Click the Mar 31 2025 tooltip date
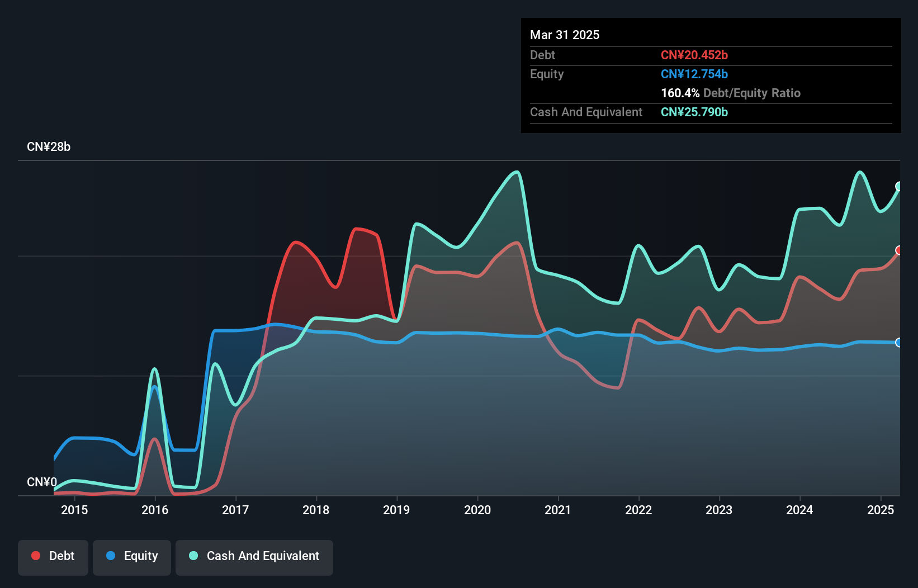This screenshot has height=588, width=918. 565,35
